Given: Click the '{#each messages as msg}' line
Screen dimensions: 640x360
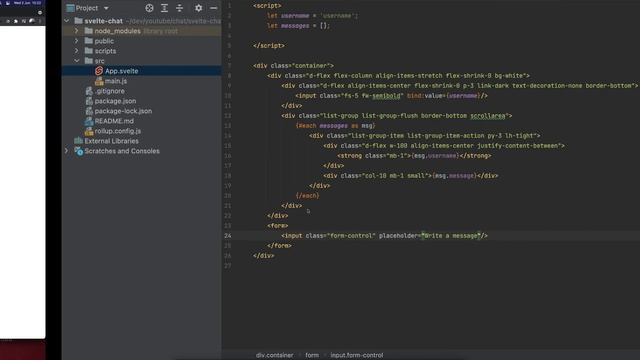Looking at the screenshot, I should click(335, 126).
